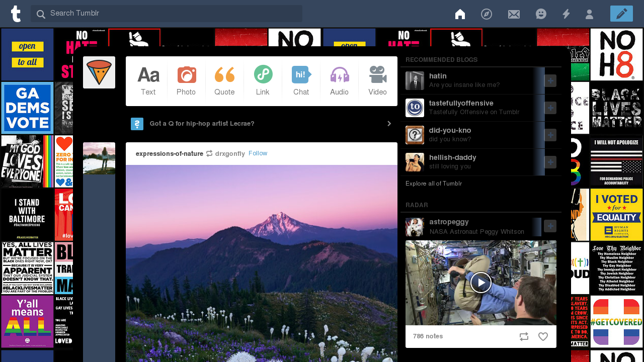This screenshot has height=362, width=644.
Task: Click the did-you-kno blog avatar
Action: [x=415, y=135]
